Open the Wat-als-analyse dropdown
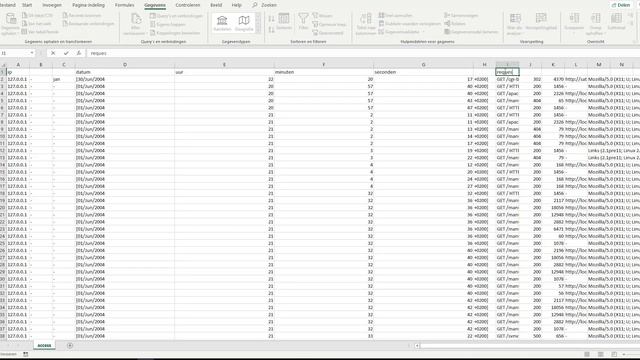Image resolution: width=640 pixels, height=360 pixels. (515, 24)
